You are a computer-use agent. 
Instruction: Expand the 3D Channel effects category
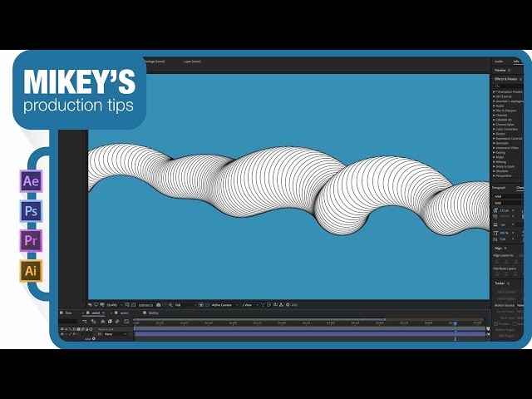pos(494,96)
